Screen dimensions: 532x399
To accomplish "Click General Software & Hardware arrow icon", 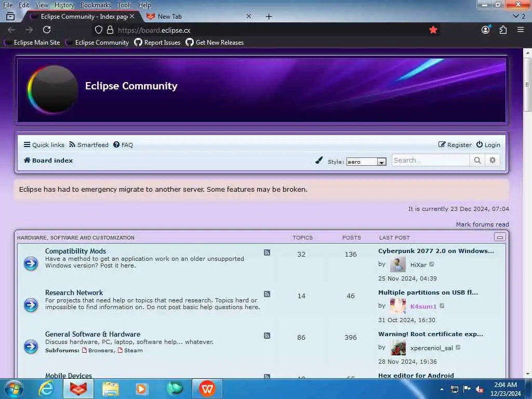I will point(31,347).
